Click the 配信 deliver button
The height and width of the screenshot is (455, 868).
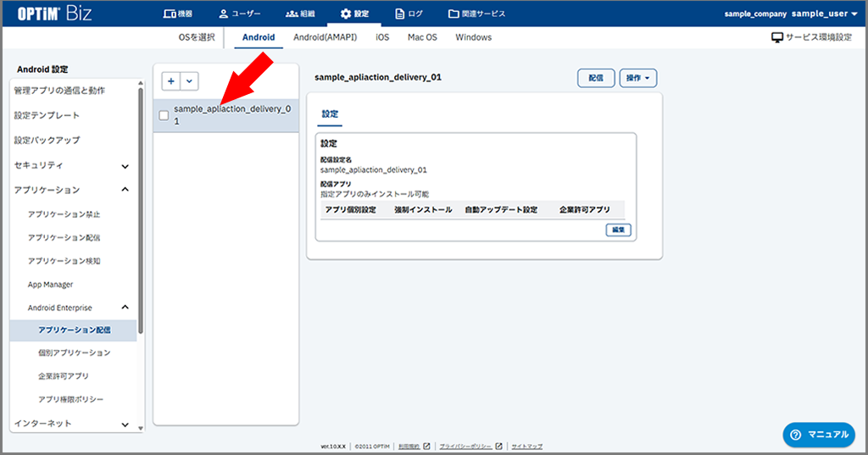point(596,78)
